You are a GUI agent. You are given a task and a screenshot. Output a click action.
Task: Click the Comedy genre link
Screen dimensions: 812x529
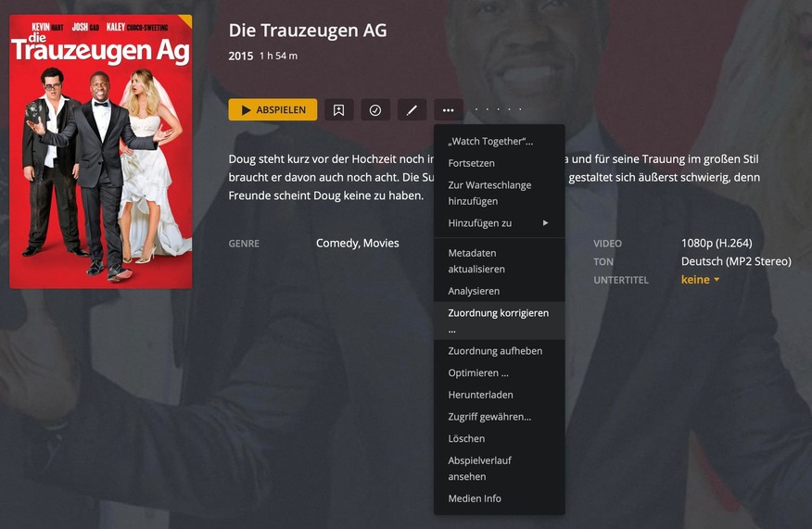(336, 244)
